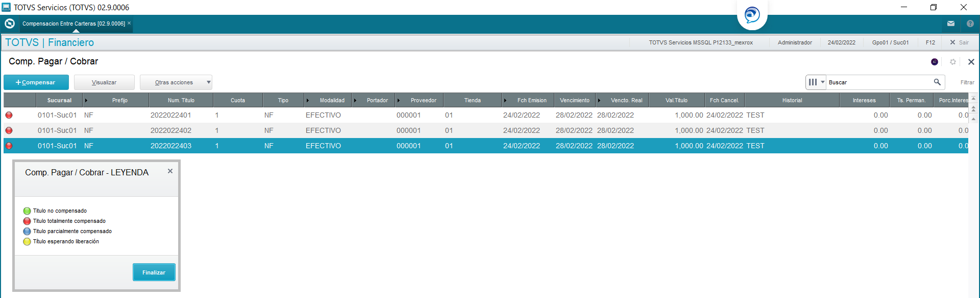The height and width of the screenshot is (298, 980).
Task: Click the F12 item in status bar
Action: [x=930, y=42]
